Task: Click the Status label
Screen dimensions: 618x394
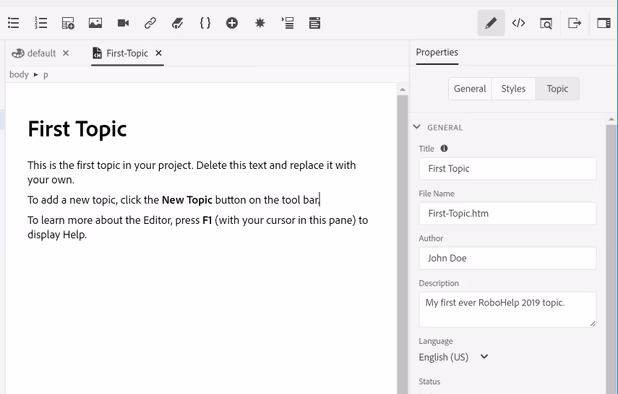Action: [429, 381]
